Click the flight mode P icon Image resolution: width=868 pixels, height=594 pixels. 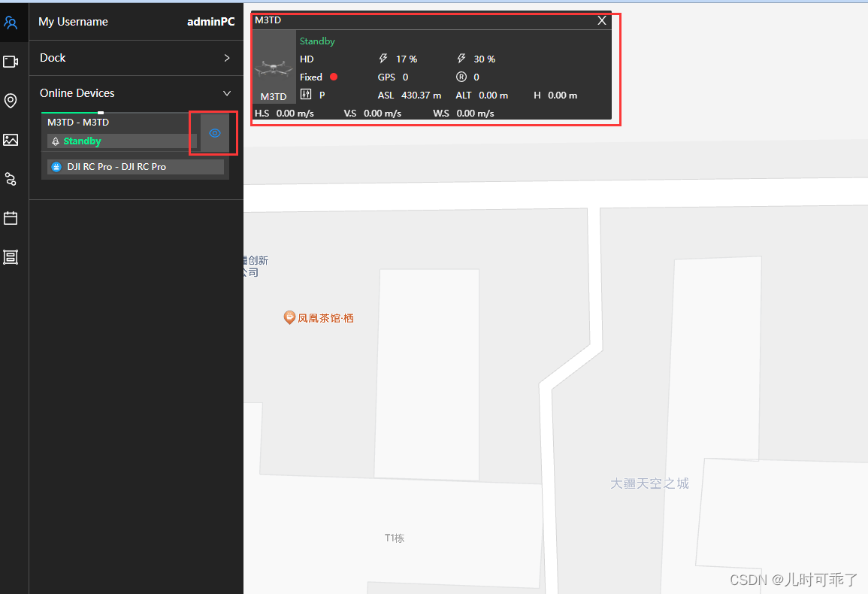point(306,95)
